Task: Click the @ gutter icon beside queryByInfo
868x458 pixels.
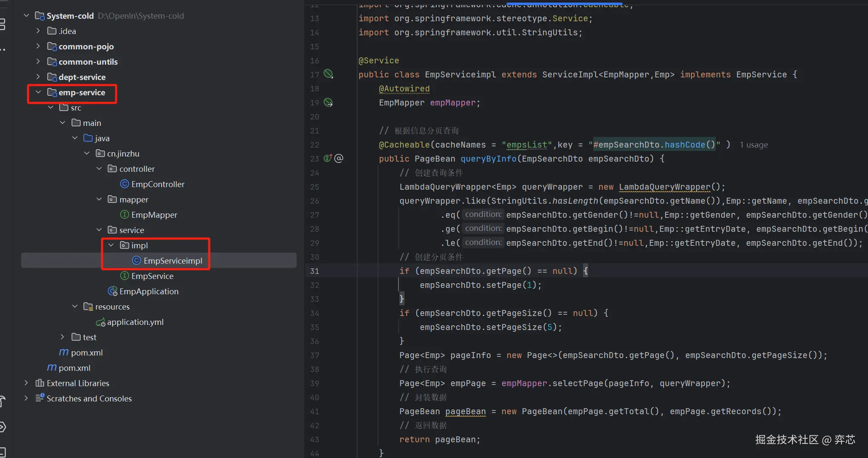Action: pos(339,159)
